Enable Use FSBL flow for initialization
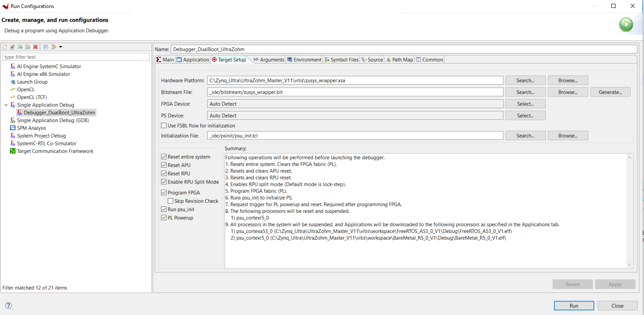The image size is (644, 315). [164, 126]
